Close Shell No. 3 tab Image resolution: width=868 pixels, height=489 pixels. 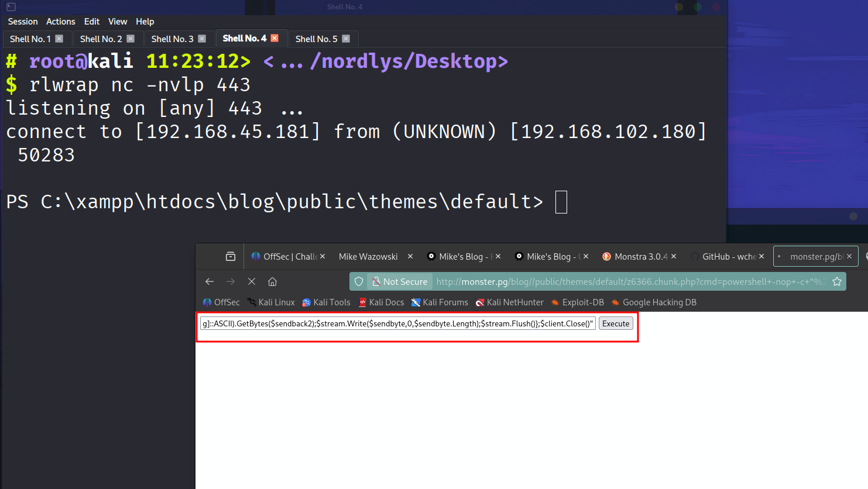202,39
